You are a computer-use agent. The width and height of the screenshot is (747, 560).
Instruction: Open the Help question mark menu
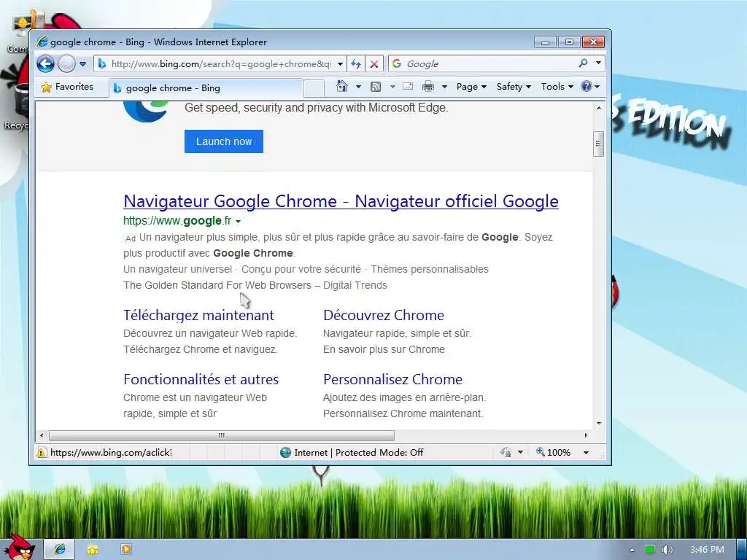(x=590, y=86)
